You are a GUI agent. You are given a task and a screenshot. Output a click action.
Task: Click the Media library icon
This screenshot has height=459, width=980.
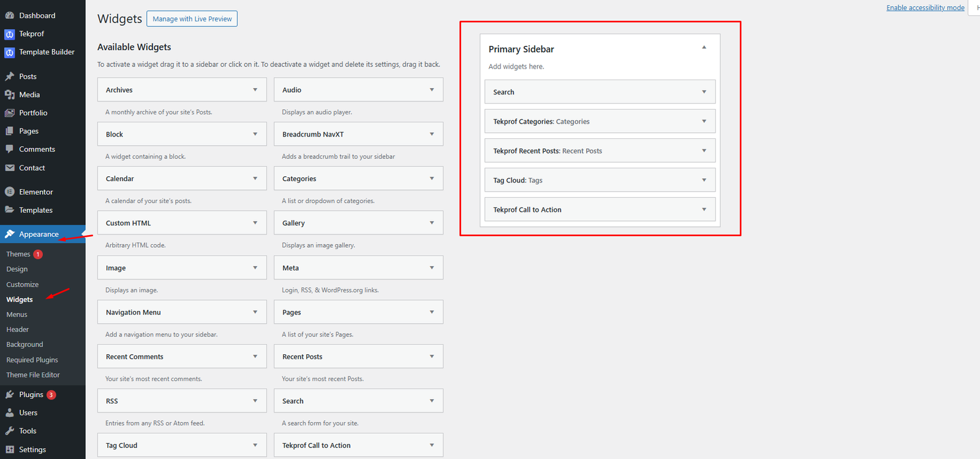point(10,95)
